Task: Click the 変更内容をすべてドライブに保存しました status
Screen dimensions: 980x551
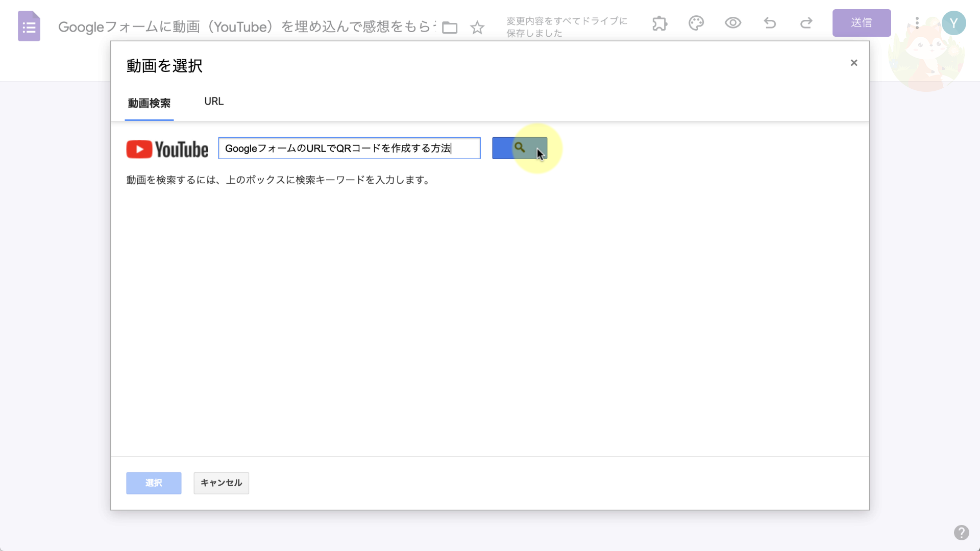Action: tap(567, 27)
